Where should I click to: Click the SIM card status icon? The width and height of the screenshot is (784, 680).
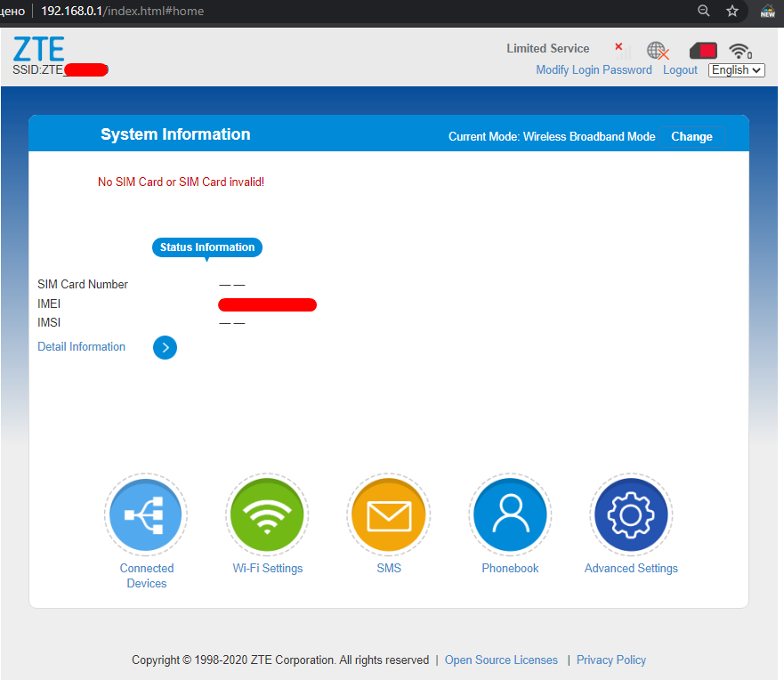[x=702, y=51]
